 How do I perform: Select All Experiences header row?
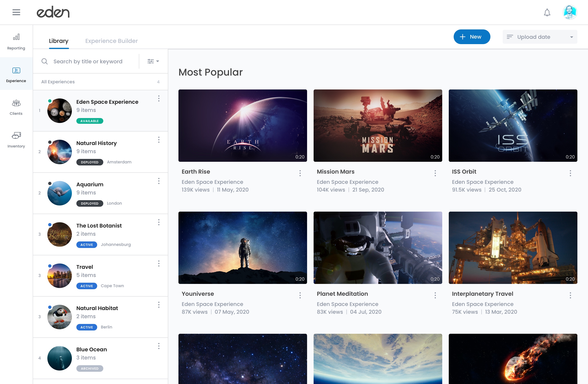[100, 82]
